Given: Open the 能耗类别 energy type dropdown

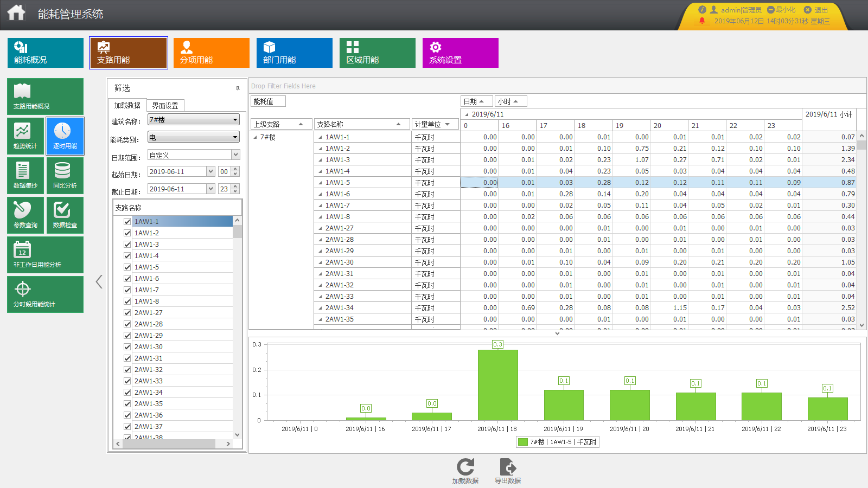Looking at the screenshot, I should (235, 137).
